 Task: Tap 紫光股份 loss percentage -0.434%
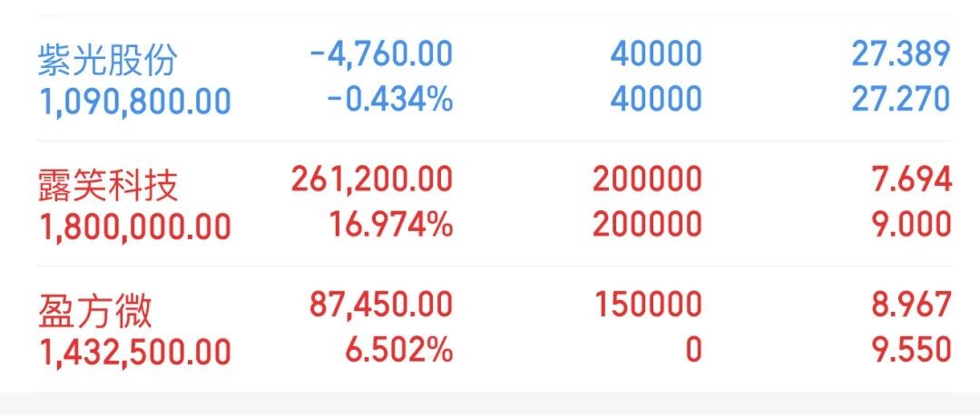[390, 100]
